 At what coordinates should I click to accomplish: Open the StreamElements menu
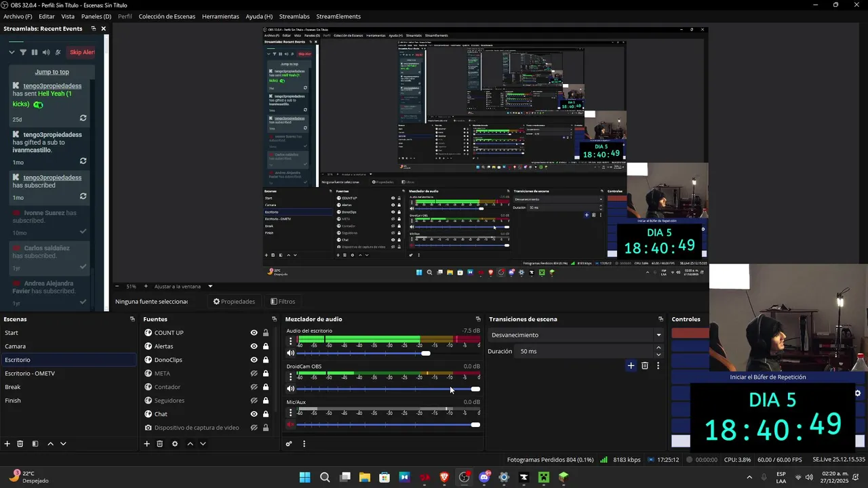(338, 16)
